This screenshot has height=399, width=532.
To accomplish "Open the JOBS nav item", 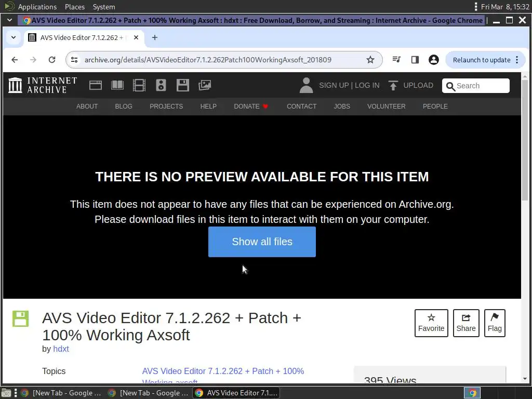I will [x=342, y=107].
